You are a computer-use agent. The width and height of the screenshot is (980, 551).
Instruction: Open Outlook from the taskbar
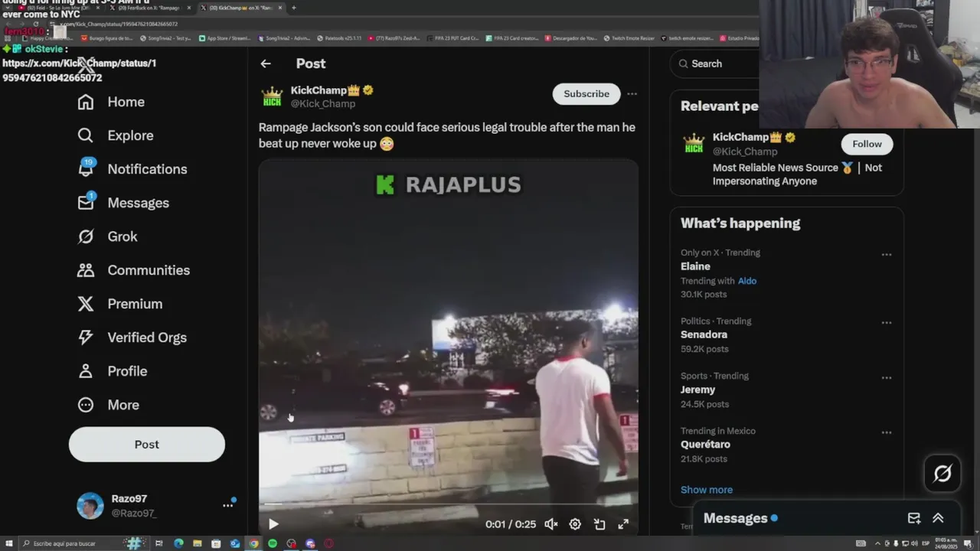point(235,543)
